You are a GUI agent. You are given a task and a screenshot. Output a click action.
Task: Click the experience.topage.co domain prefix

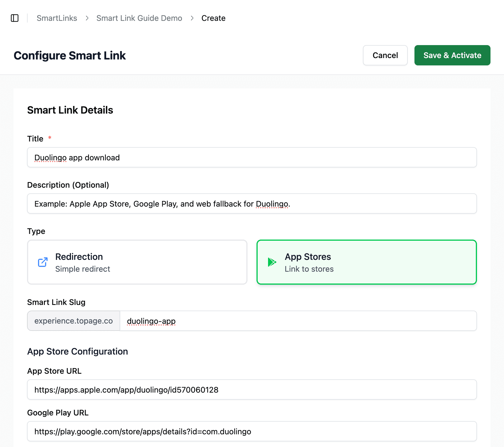click(x=74, y=321)
